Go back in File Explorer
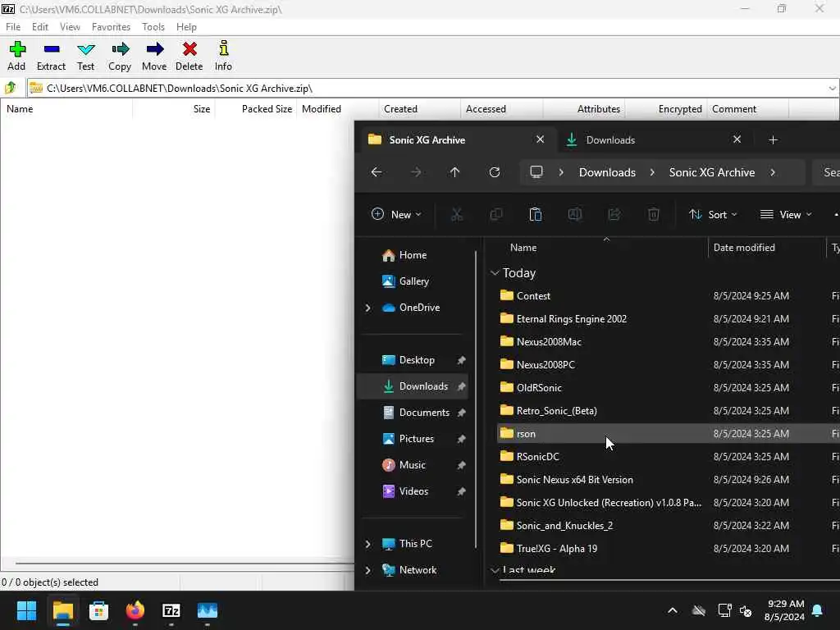Screen dimensions: 840x630 pyautogui.click(x=377, y=172)
